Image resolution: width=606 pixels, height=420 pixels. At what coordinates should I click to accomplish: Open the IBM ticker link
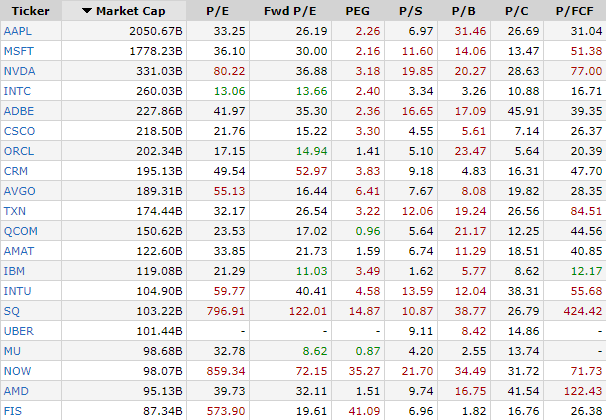point(14,271)
